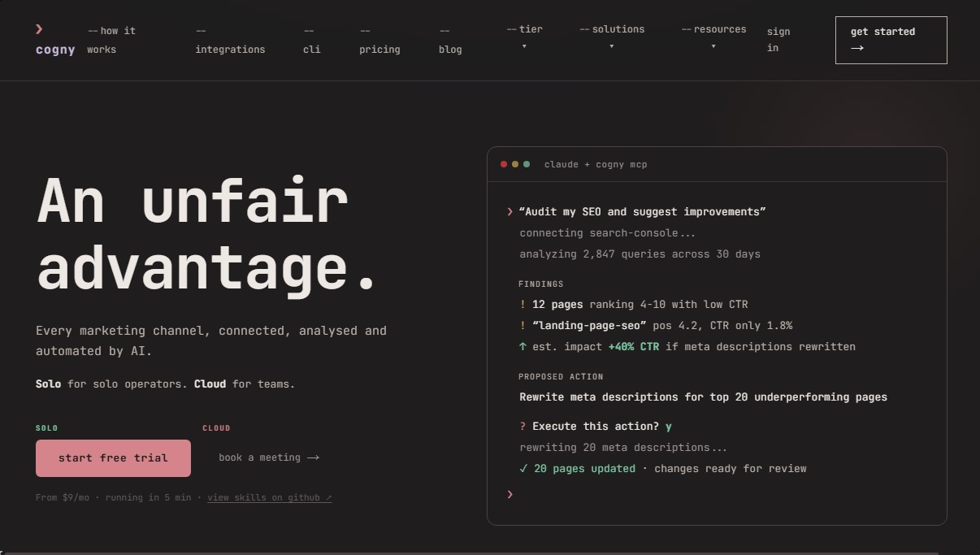The height and width of the screenshot is (555, 980).
Task: Click the resources dropdown arrow
Action: (713, 46)
